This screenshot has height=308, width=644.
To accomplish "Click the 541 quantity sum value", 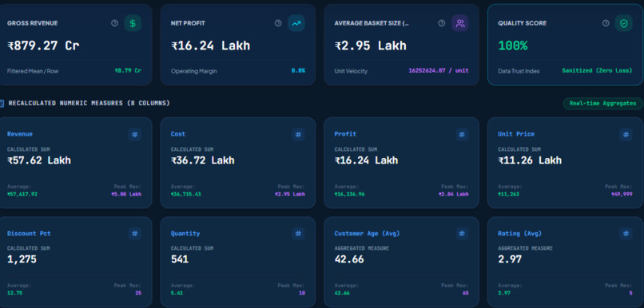I will (x=180, y=259).
